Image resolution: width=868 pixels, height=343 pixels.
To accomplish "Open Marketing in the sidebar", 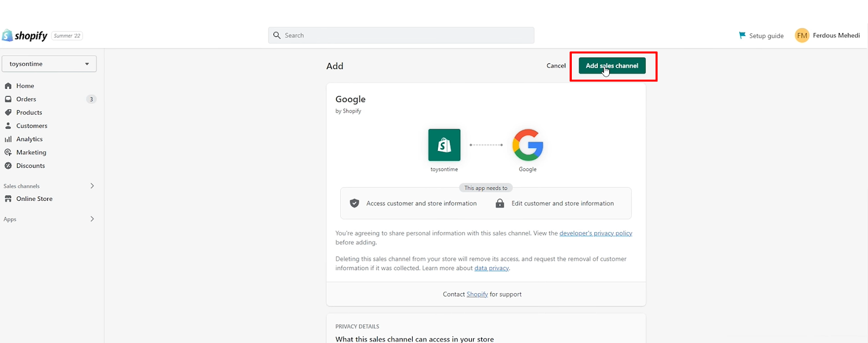I will click(x=31, y=153).
